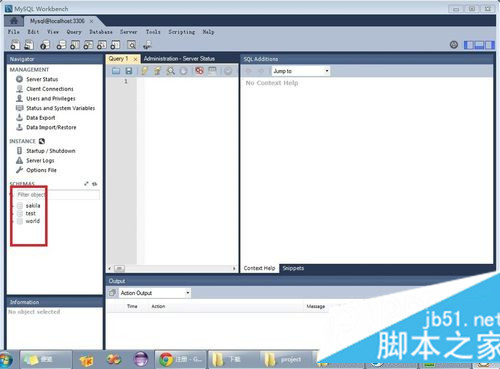Search table data toolbar icon
500x369 pixels.
[132, 45]
